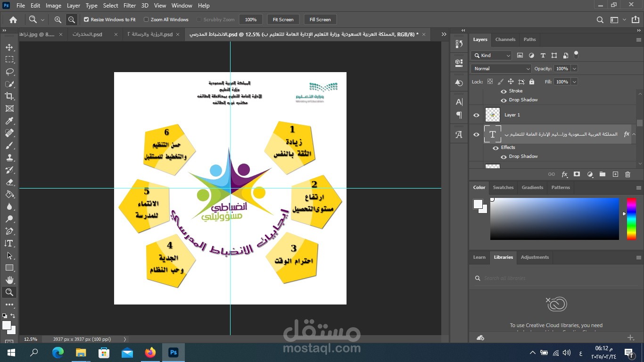644x362 pixels.
Task: Click the Delete layer trash icon
Action: (x=627, y=174)
